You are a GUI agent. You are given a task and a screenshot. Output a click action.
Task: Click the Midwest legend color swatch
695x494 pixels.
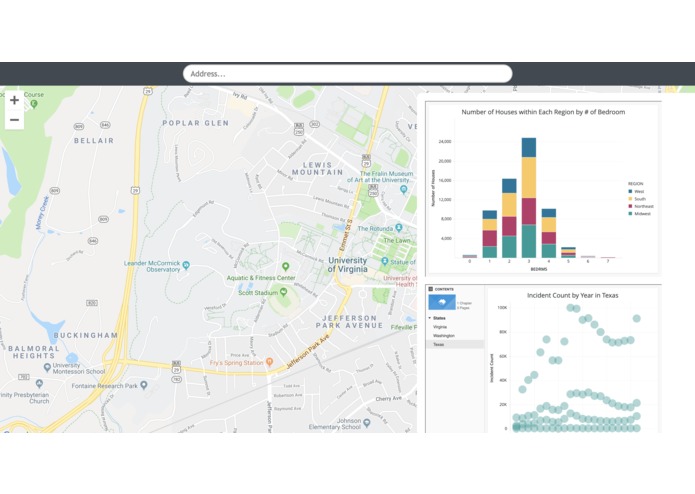pyautogui.click(x=630, y=214)
